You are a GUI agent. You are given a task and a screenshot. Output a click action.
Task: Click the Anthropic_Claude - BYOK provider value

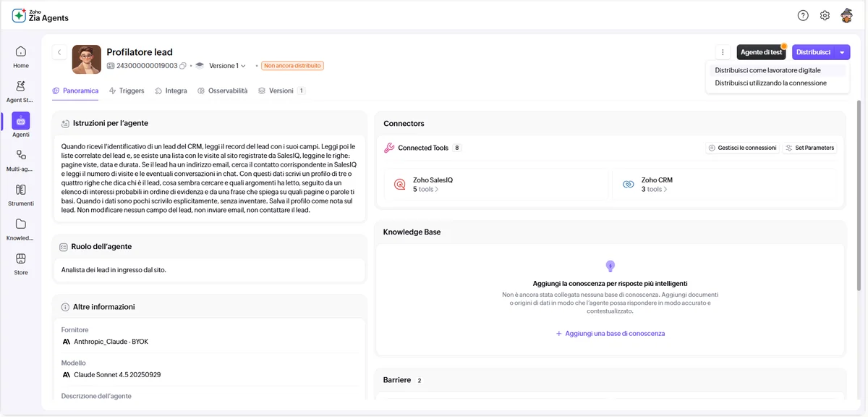point(111,341)
